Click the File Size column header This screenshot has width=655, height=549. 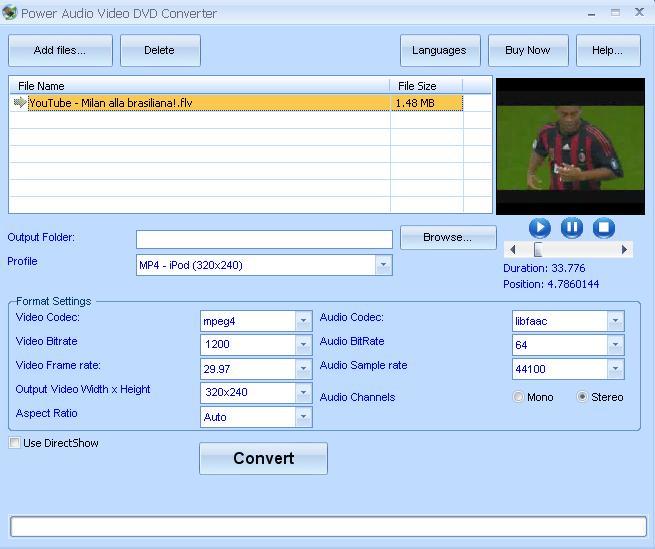coord(426,86)
